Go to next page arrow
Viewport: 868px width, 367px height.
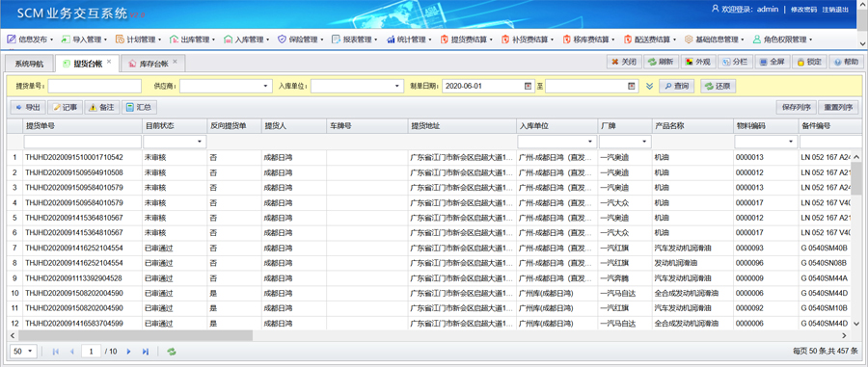[128, 351]
